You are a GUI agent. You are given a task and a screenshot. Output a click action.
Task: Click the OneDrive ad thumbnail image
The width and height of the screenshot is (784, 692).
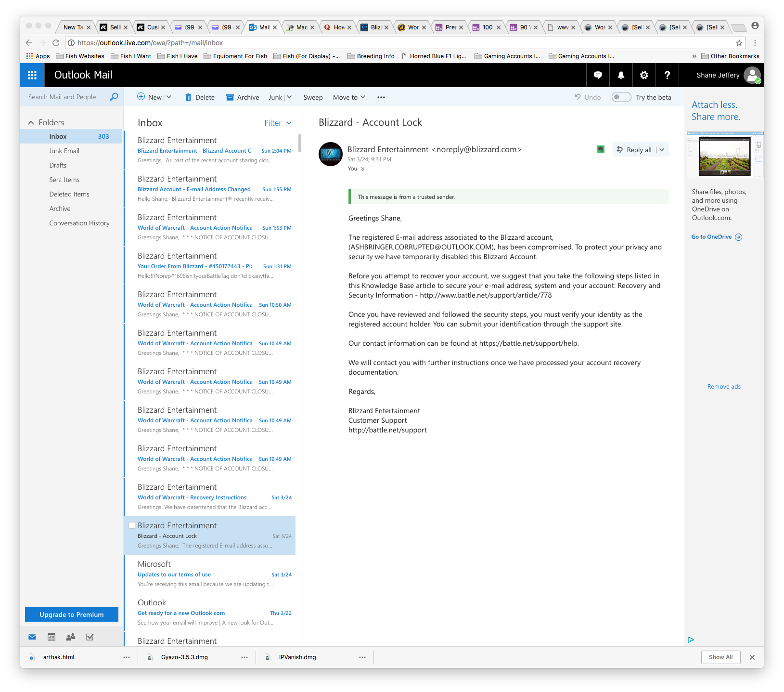point(725,155)
